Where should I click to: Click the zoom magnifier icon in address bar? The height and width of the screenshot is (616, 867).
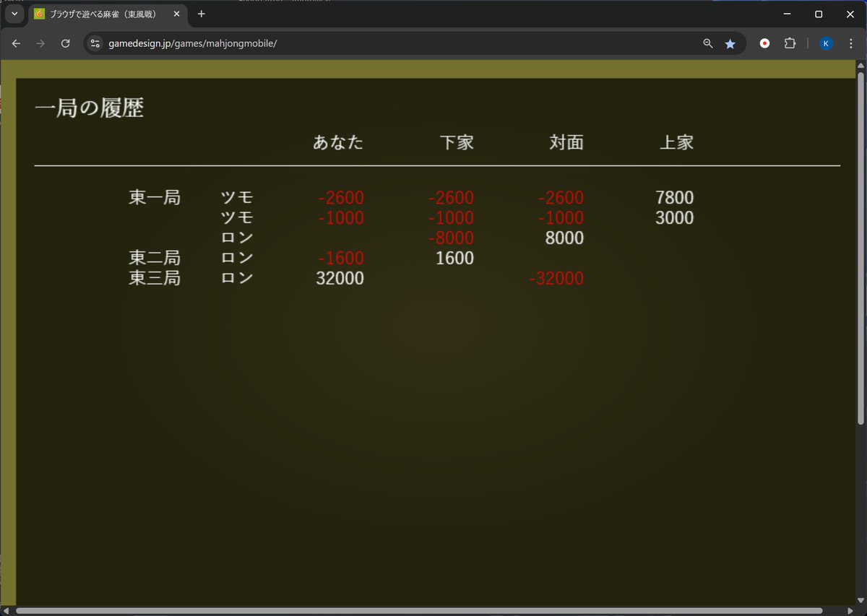(707, 43)
